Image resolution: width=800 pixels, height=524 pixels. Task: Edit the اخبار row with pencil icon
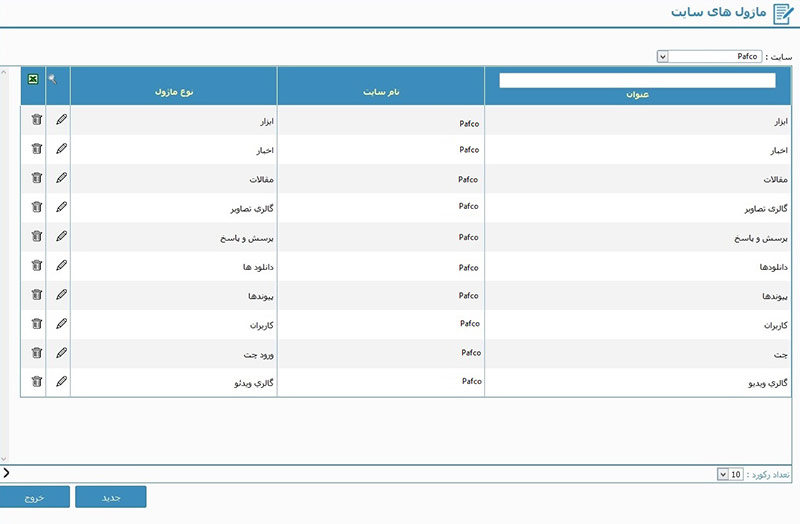(62, 148)
